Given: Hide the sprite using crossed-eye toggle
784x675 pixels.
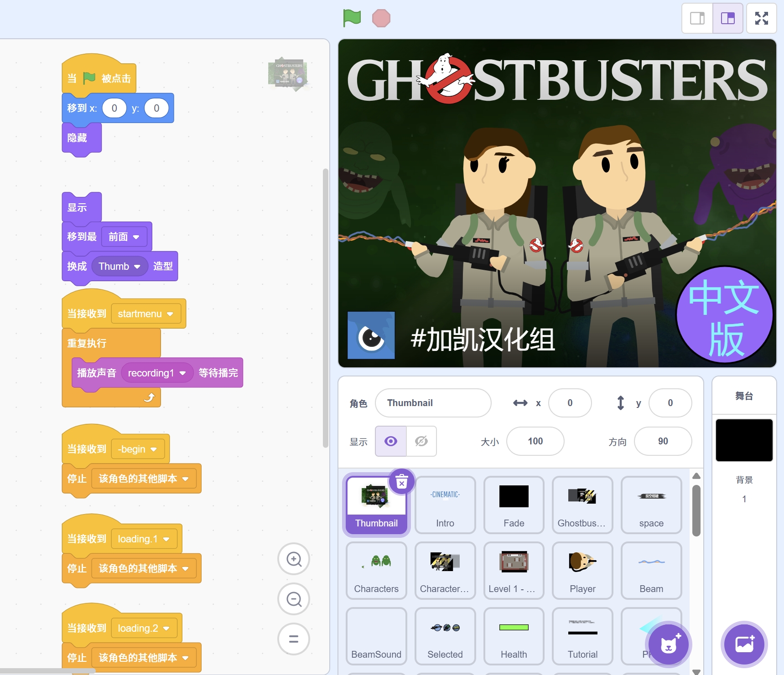Looking at the screenshot, I should coord(421,441).
